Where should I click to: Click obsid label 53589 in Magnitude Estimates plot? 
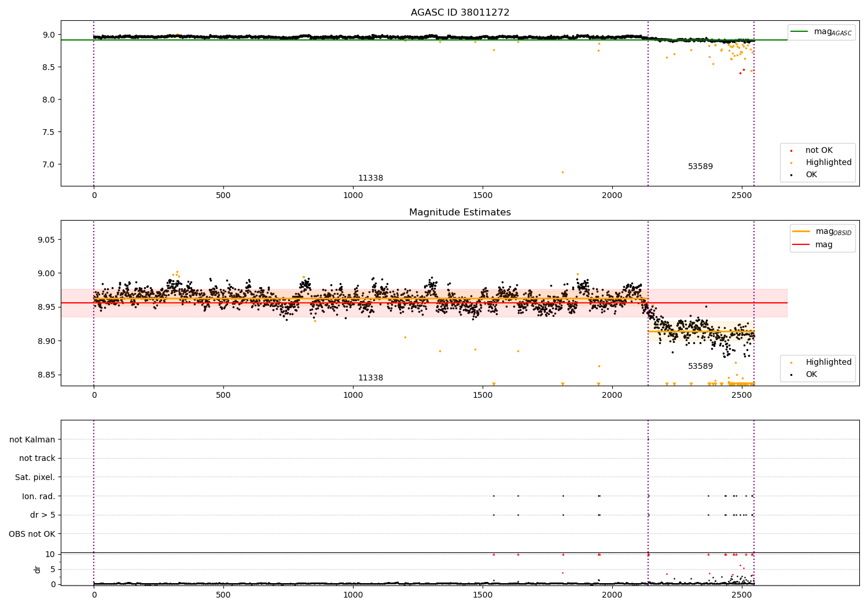tap(700, 367)
